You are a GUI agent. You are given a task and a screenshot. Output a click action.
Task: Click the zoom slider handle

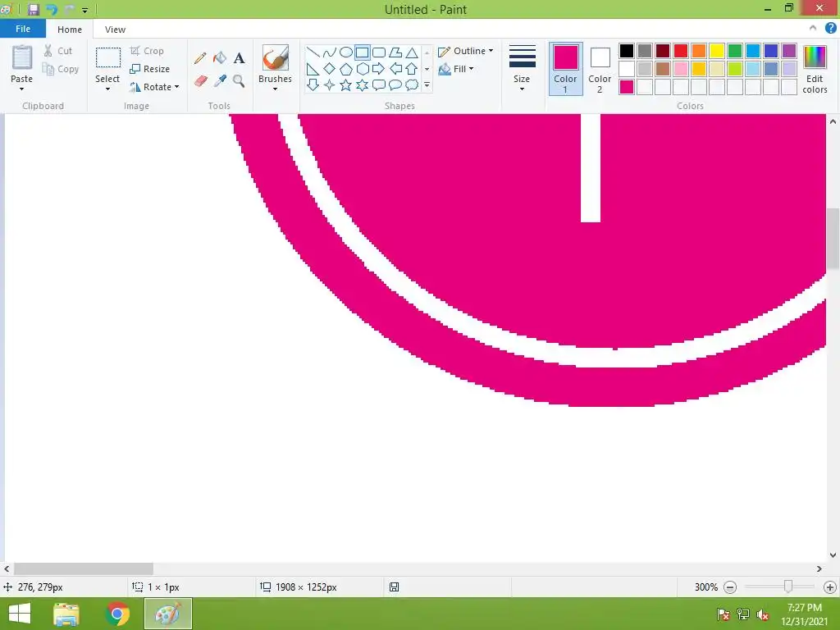tap(788, 587)
